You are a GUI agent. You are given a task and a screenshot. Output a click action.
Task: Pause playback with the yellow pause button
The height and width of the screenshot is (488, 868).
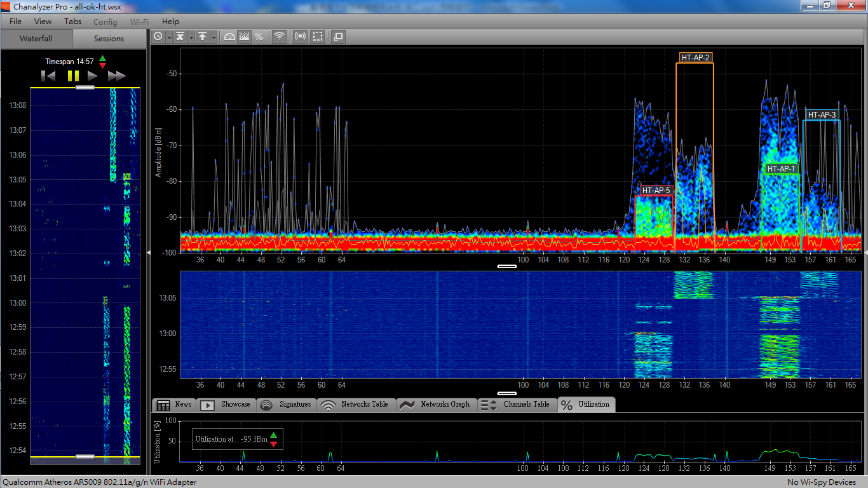(x=73, y=76)
